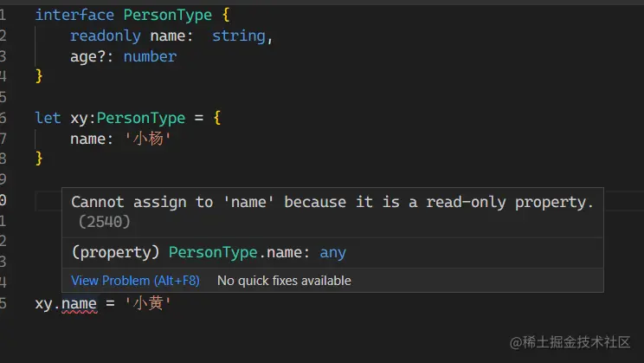Click the 'any' type in the tooltip
This screenshot has width=644, height=363.
332,253
